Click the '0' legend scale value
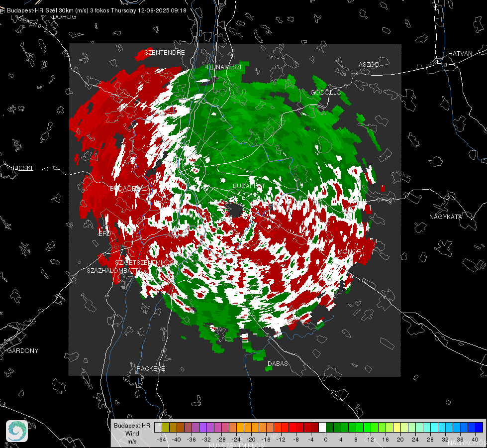Screen dimensions: 487x448 [326, 440]
